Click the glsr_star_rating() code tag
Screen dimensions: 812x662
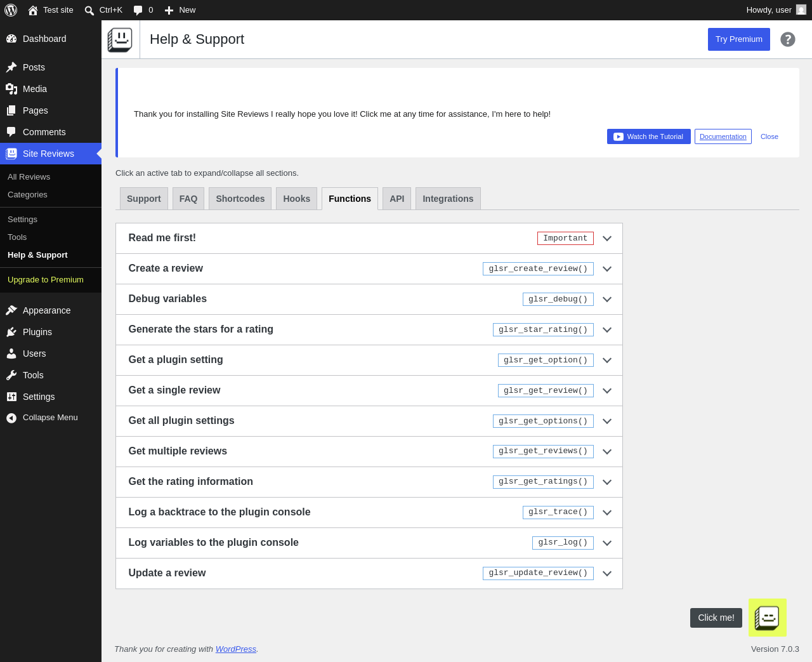pyautogui.click(x=543, y=329)
